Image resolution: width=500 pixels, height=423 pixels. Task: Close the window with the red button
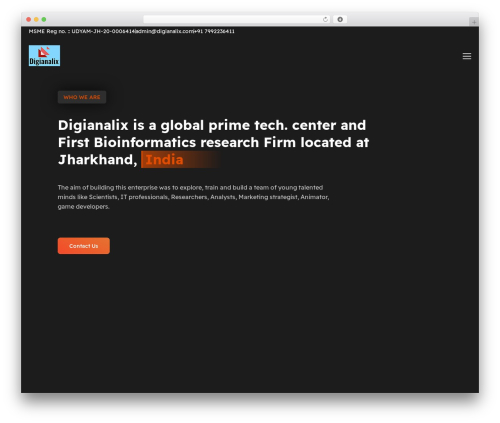[x=29, y=19]
